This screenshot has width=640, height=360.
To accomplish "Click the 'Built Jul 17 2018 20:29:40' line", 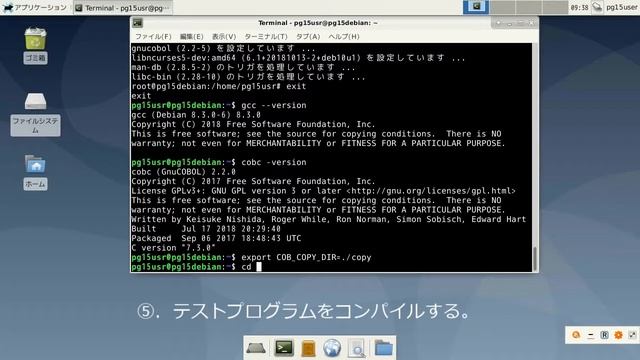I will click(206, 229).
